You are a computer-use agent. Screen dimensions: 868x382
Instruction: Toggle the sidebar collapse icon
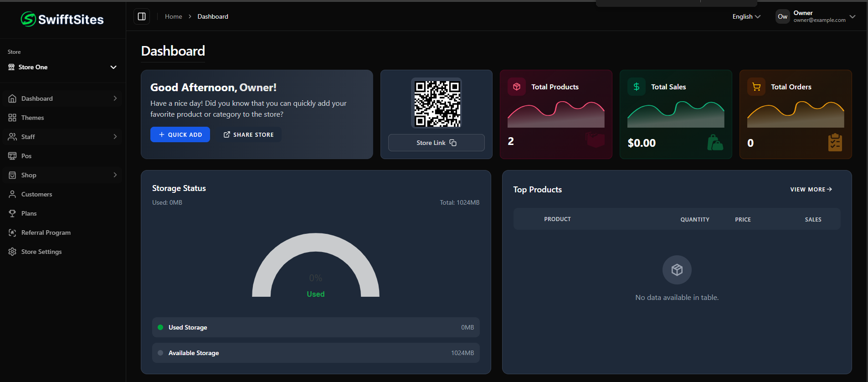click(142, 16)
